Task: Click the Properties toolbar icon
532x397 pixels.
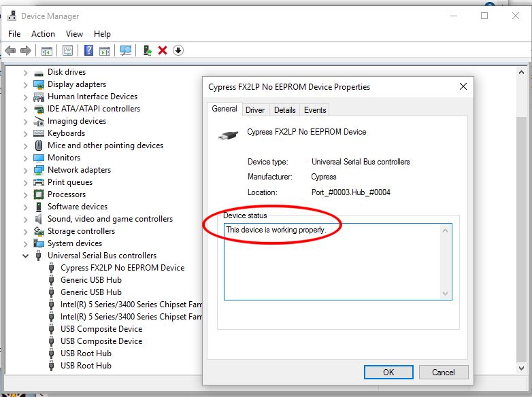Action: [x=67, y=50]
